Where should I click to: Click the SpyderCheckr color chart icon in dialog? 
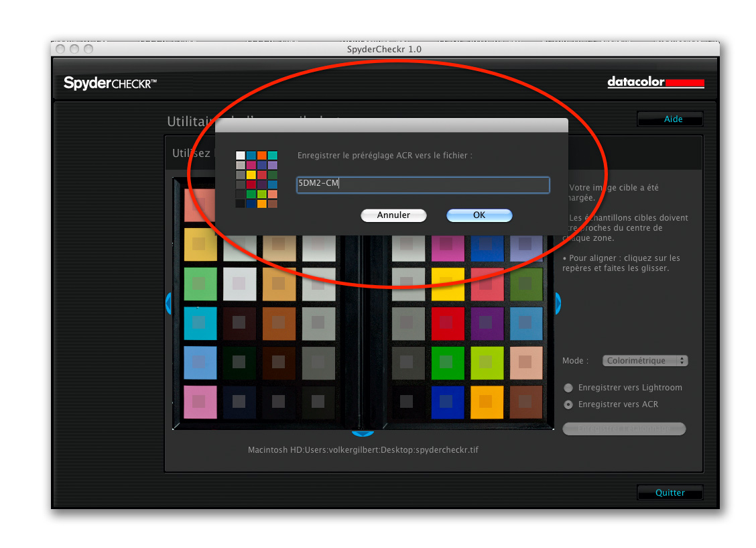coord(257,180)
